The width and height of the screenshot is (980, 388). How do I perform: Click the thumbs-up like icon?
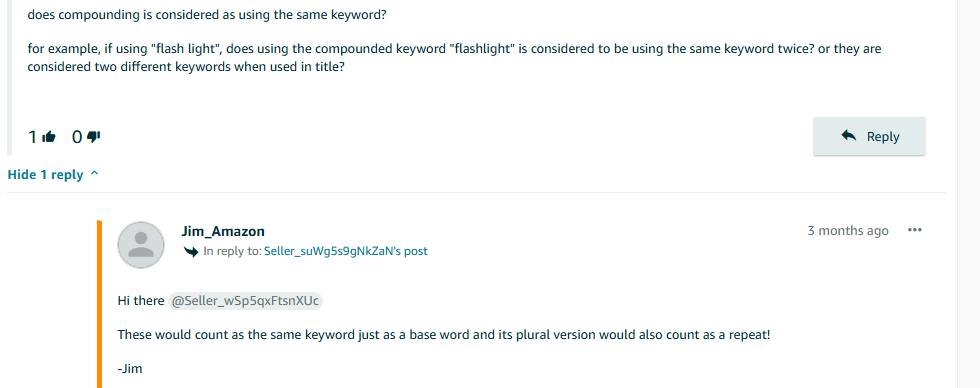click(x=49, y=137)
